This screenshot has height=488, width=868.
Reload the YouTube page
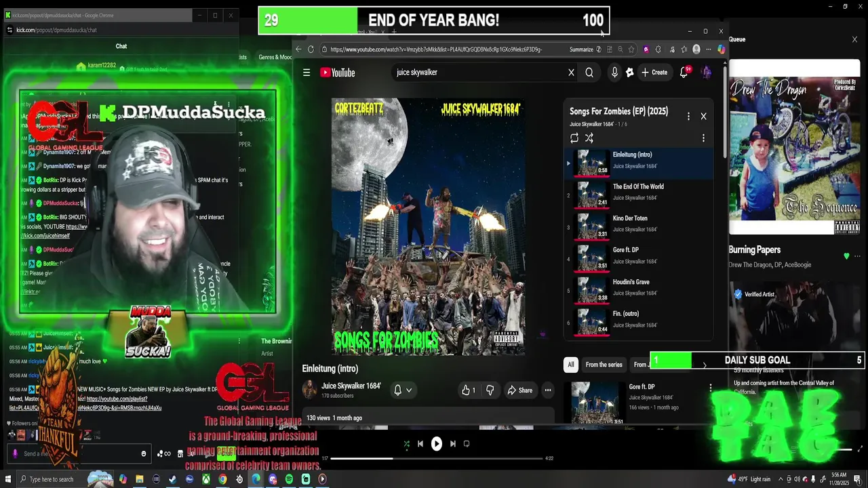coord(311,49)
